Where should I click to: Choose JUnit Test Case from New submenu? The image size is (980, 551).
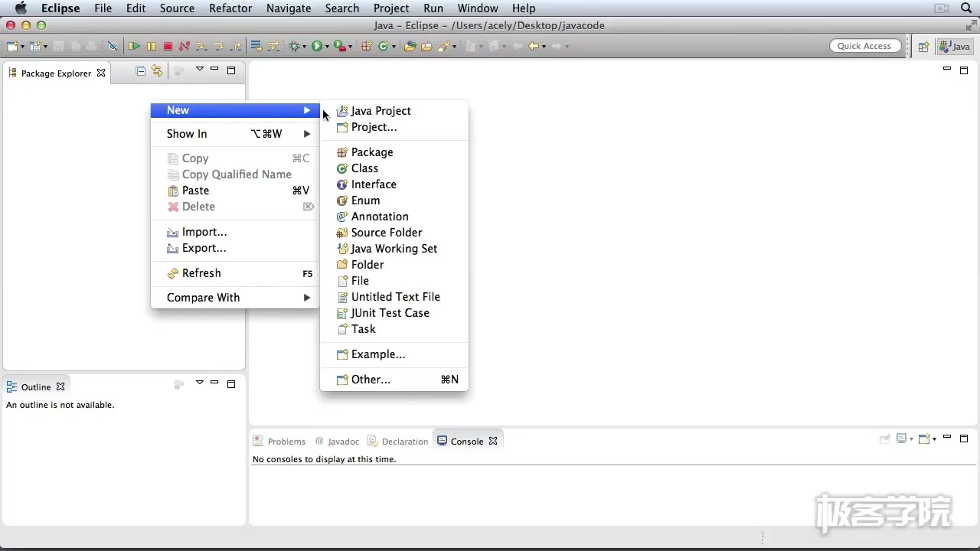click(394, 312)
